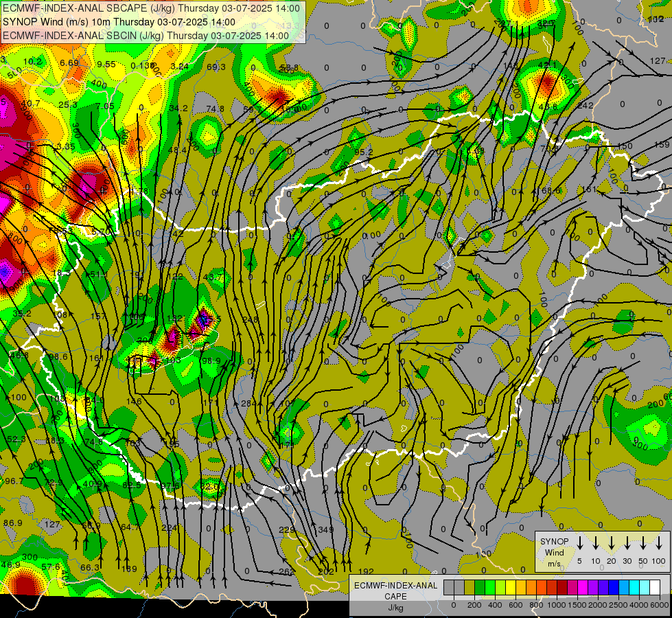Click the map value 284
Screen dimensions: 672x618
(x=248, y=403)
